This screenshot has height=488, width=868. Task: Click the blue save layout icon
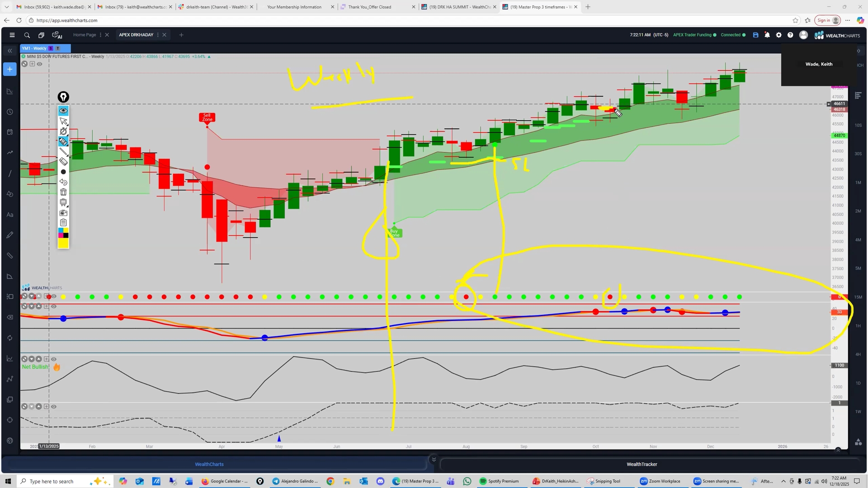click(755, 35)
